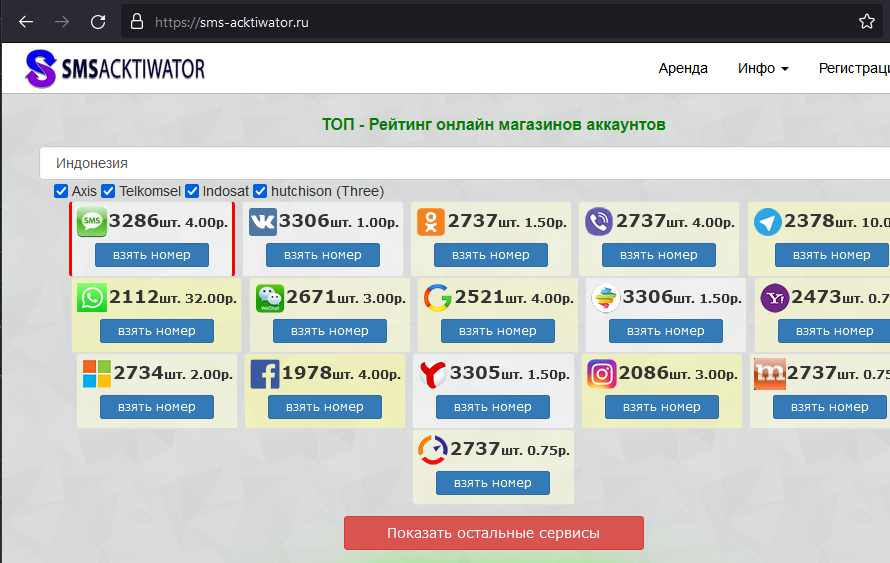Click the red Yandex Y icon

click(x=433, y=374)
